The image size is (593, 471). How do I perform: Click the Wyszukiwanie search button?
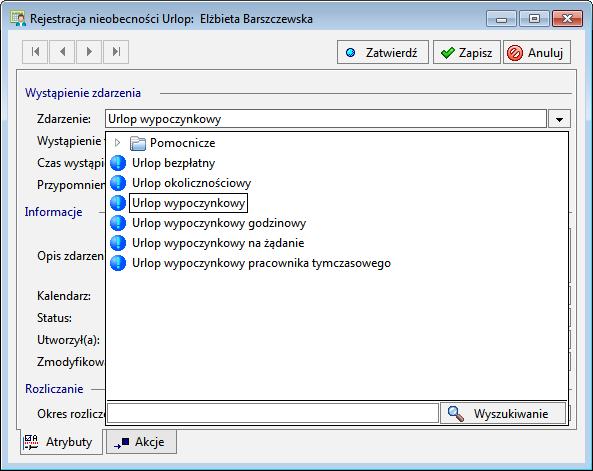click(503, 413)
